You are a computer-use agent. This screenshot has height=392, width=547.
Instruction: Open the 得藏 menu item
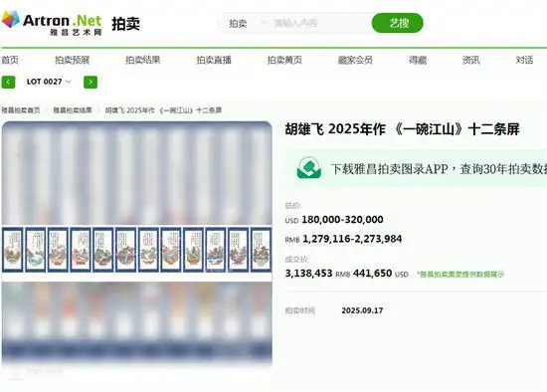418,60
